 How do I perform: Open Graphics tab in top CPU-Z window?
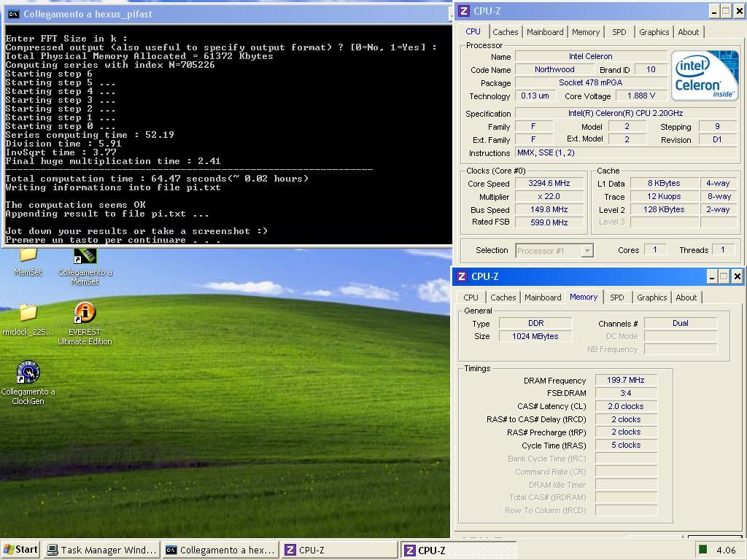tap(654, 32)
